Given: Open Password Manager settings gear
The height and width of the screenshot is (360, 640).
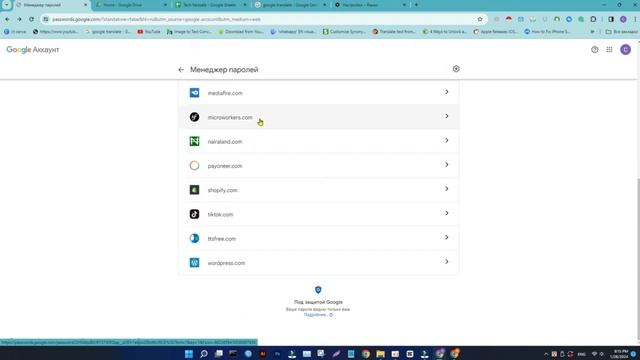Looking at the screenshot, I should coord(456,69).
